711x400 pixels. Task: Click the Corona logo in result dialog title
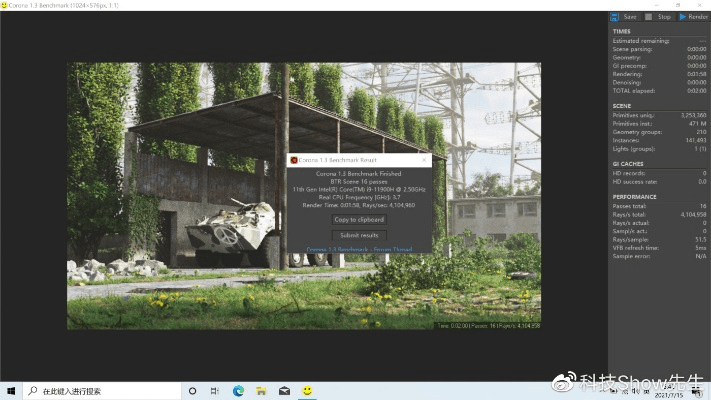point(294,160)
